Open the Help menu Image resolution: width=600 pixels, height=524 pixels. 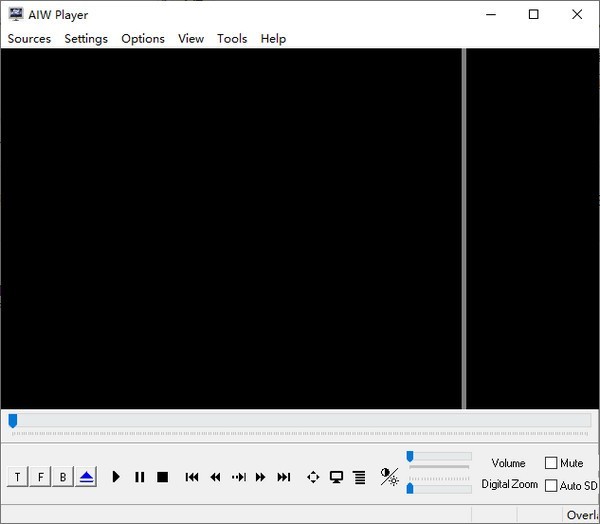pos(273,39)
